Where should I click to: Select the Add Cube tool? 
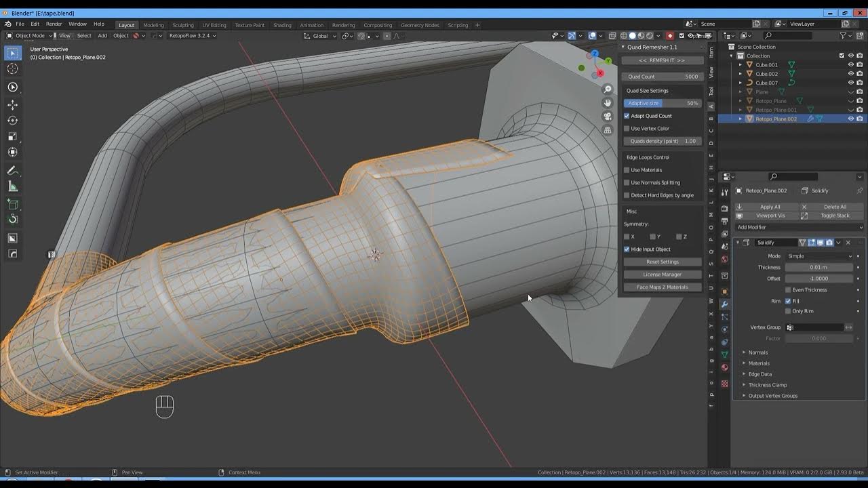(13, 204)
